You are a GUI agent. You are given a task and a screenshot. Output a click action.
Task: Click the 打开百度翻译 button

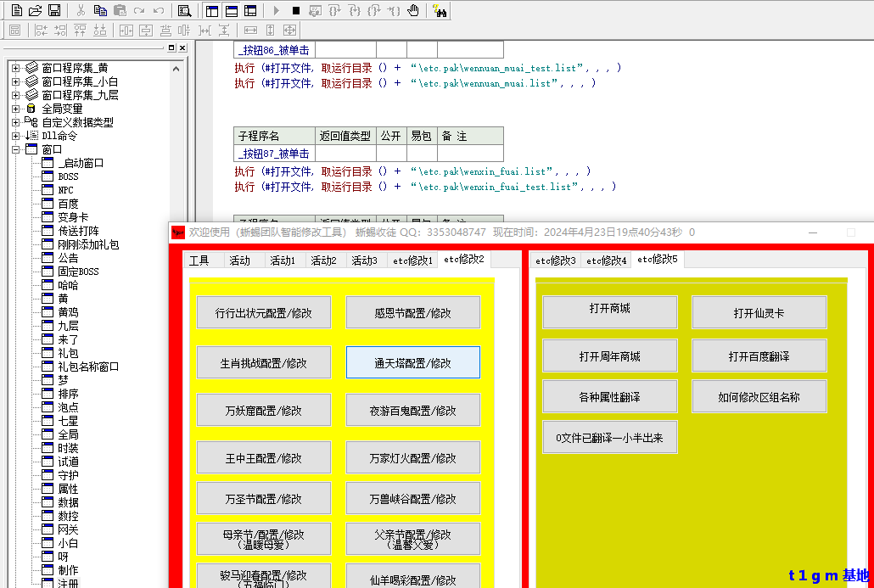pos(759,356)
